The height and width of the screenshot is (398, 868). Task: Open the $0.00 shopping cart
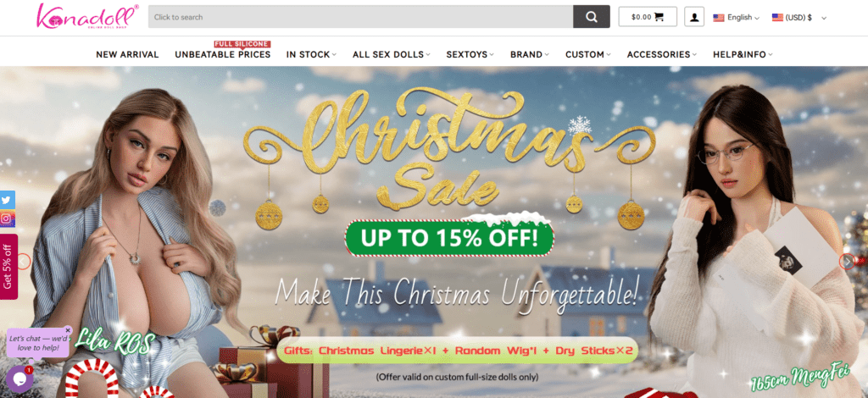[648, 17]
